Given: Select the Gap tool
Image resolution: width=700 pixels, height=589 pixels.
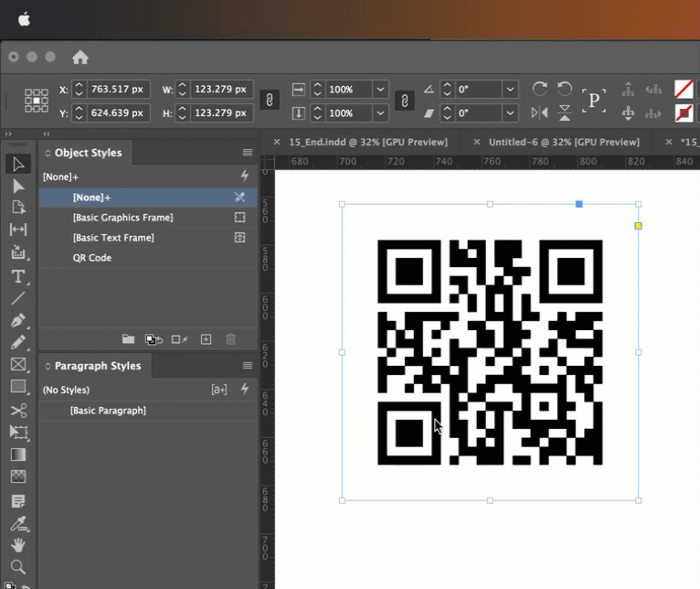Looking at the screenshot, I should (x=18, y=230).
